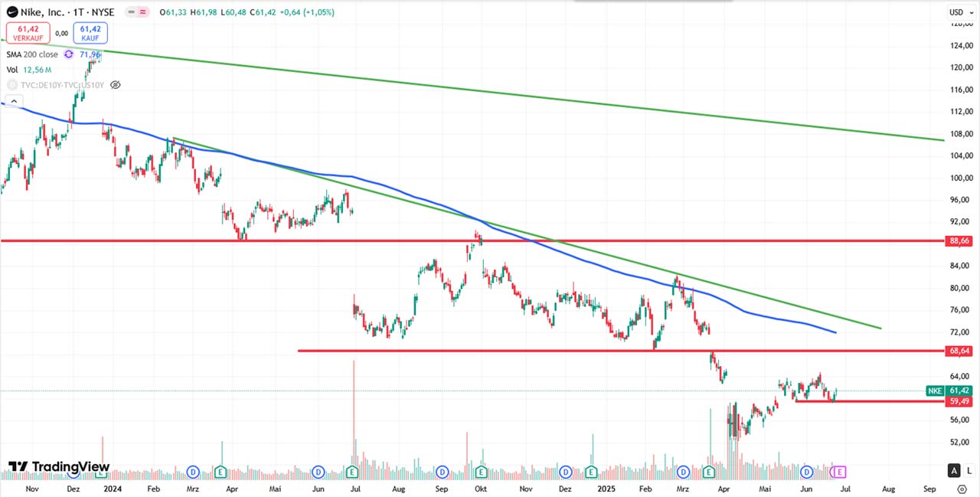
Task: Click the dividend D marker above Mrz 2025
Action: [682, 471]
